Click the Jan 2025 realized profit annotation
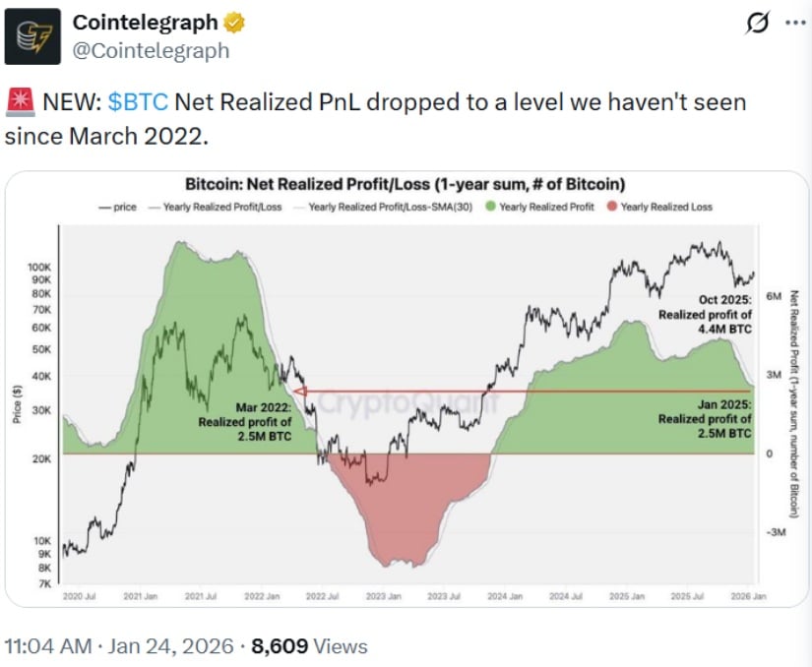 [706, 419]
